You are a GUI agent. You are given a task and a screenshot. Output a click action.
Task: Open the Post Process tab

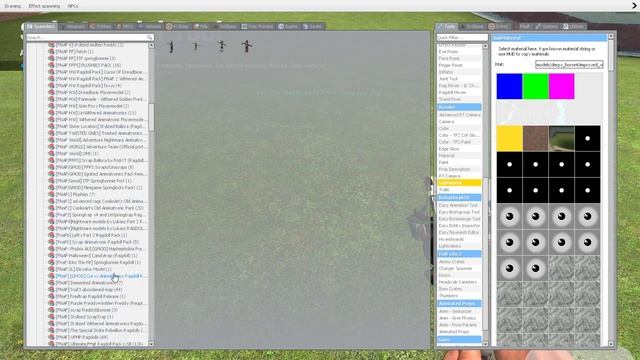[x=257, y=27]
